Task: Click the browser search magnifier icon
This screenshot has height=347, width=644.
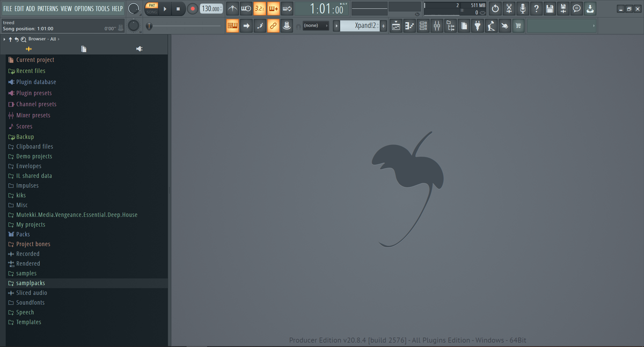Action: (24, 39)
